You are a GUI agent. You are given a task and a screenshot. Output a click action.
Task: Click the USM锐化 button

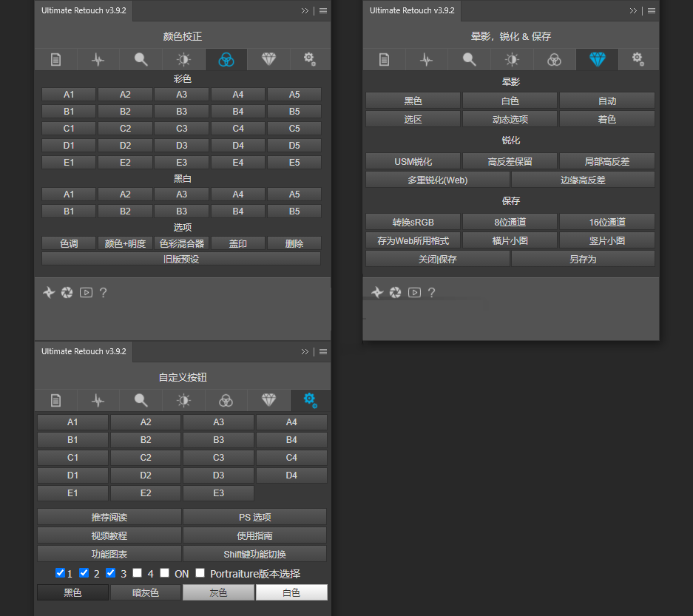click(413, 161)
